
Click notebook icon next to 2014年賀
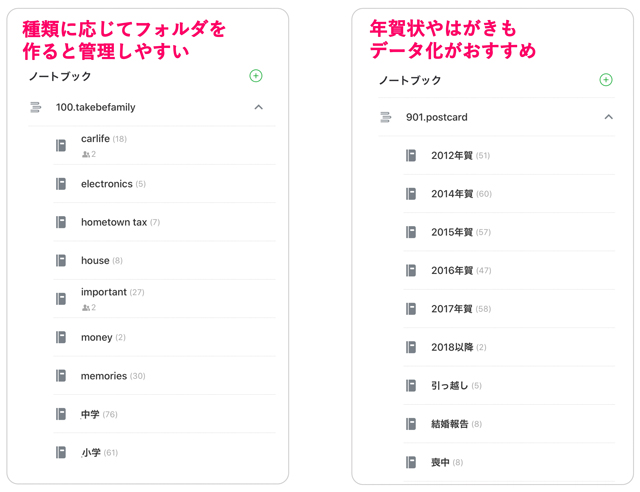(x=411, y=194)
